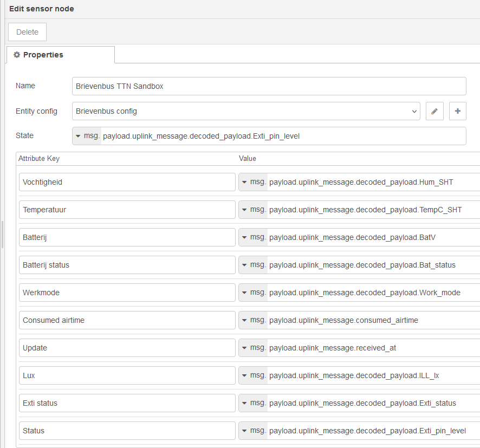Open msg type selector for Update value
480x448 pixels.
point(253,348)
